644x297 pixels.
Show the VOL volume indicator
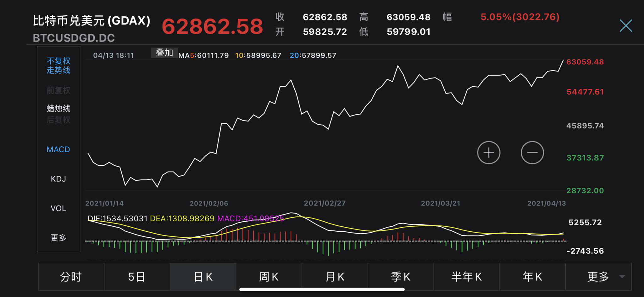point(58,208)
